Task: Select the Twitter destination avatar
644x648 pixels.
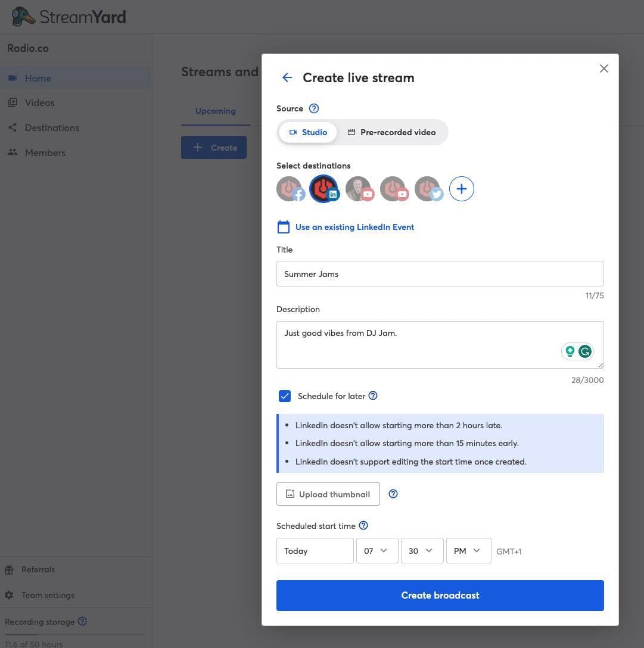Action: 428,189
